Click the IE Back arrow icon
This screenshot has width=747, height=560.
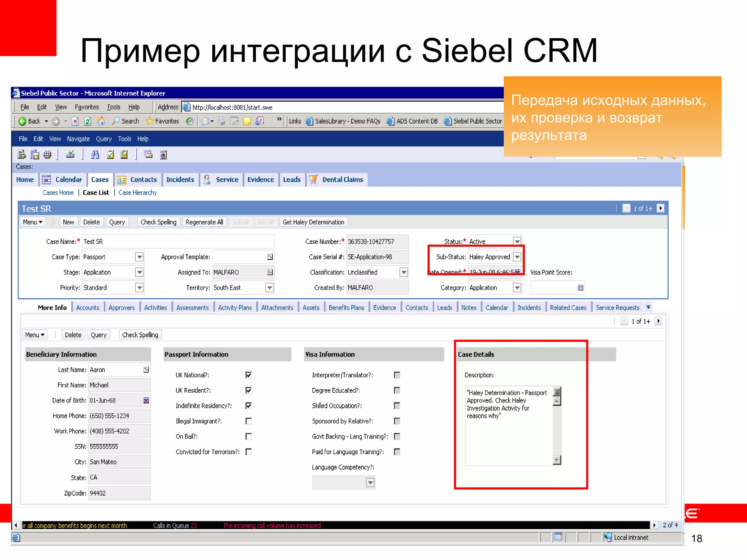22,121
